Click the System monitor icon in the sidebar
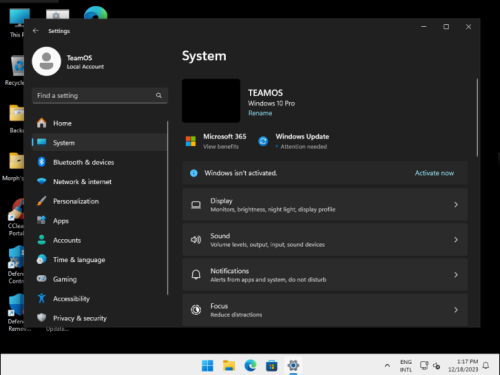This screenshot has height=375, width=500. pyautogui.click(x=42, y=142)
